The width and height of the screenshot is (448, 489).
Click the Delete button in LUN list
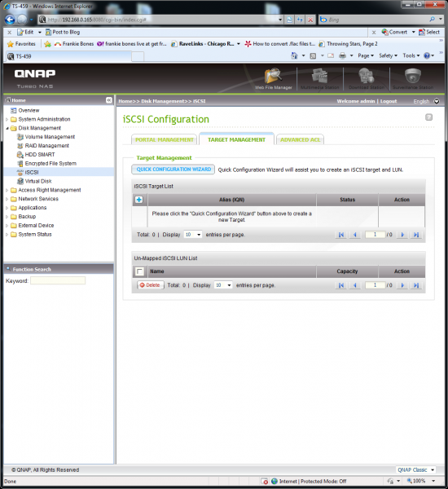(150, 285)
